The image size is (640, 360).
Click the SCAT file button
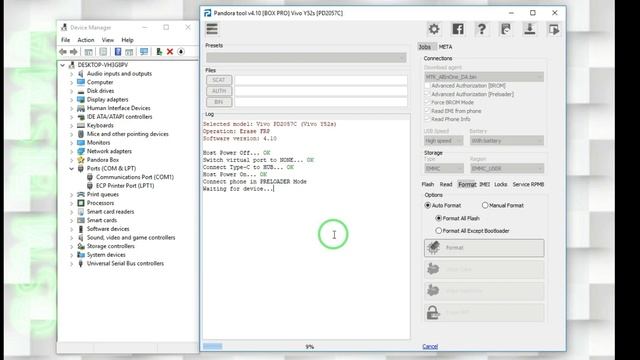(x=219, y=80)
